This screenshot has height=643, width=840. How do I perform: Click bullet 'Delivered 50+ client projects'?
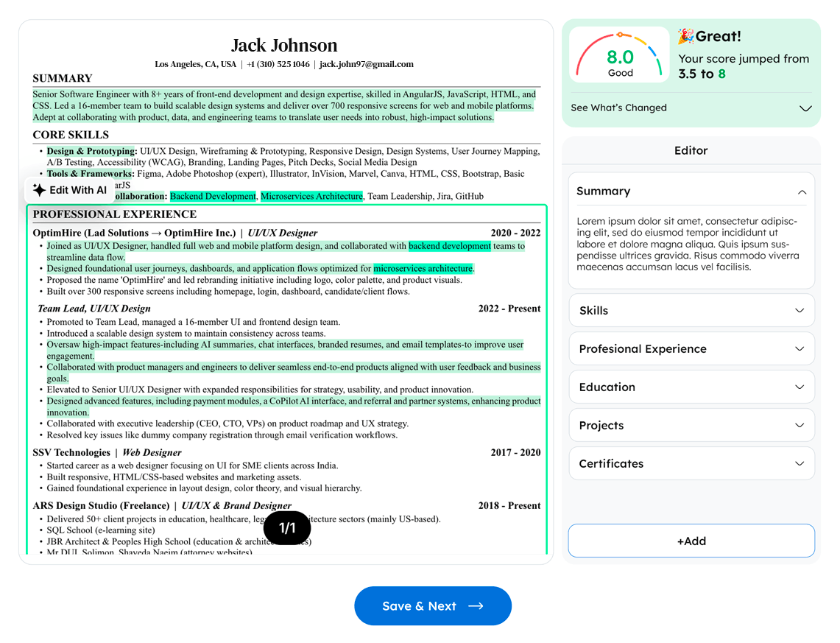click(244, 519)
